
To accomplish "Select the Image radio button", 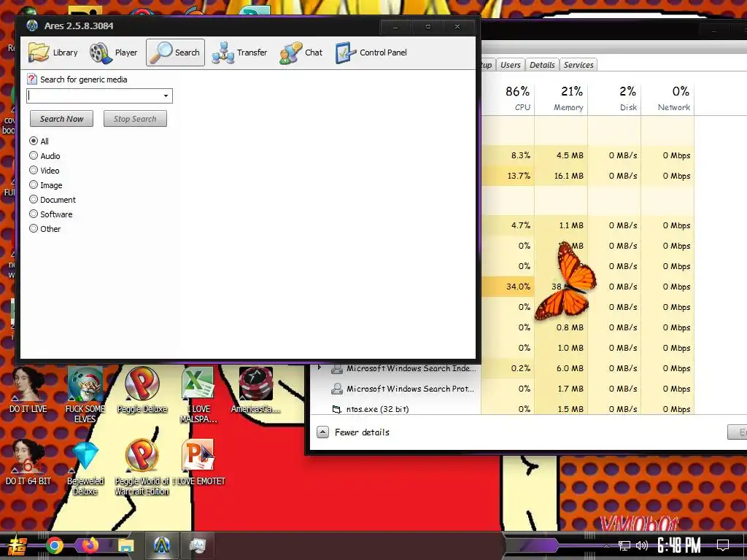I will (34, 184).
